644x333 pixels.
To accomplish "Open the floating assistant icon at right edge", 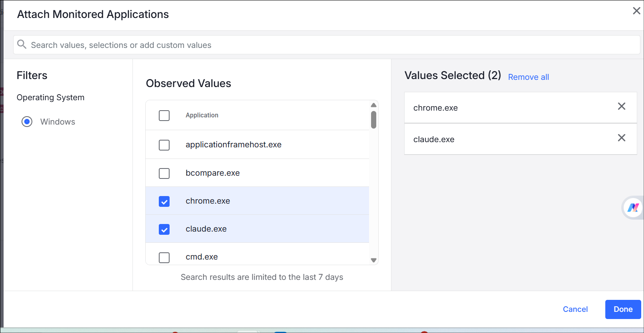I will pos(633,208).
